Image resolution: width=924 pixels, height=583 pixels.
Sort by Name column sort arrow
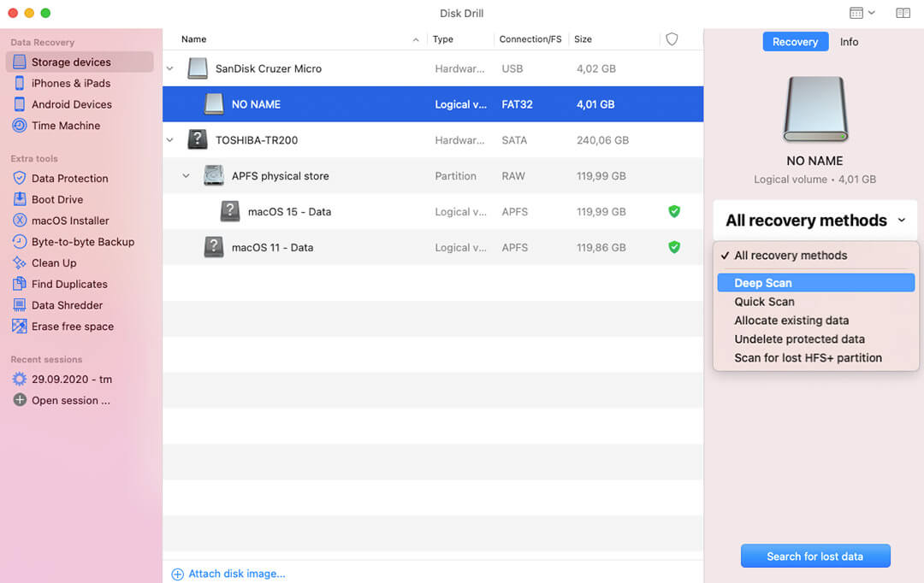pyautogui.click(x=416, y=39)
